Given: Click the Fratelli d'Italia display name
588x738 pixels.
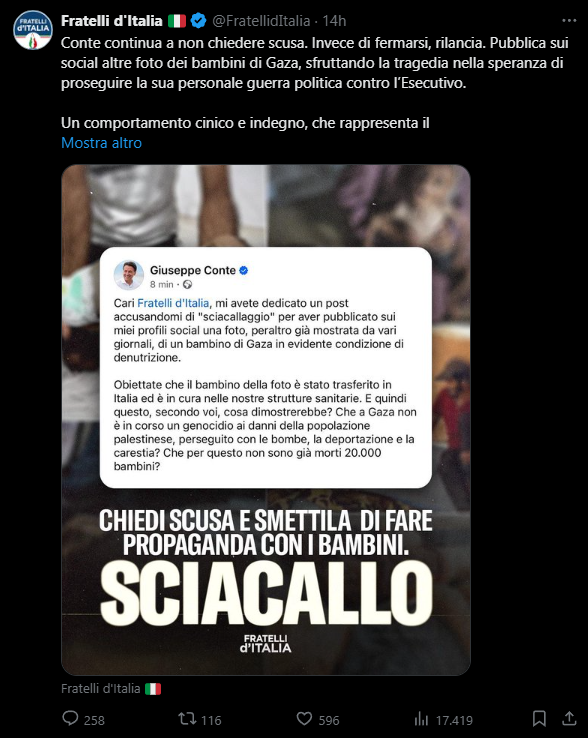Looking at the screenshot, I should pos(112,21).
